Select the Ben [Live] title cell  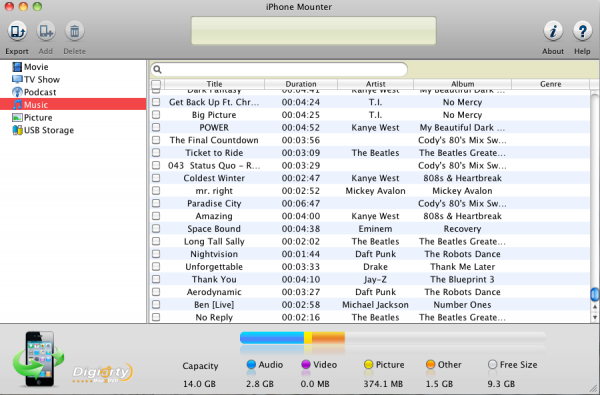point(214,305)
